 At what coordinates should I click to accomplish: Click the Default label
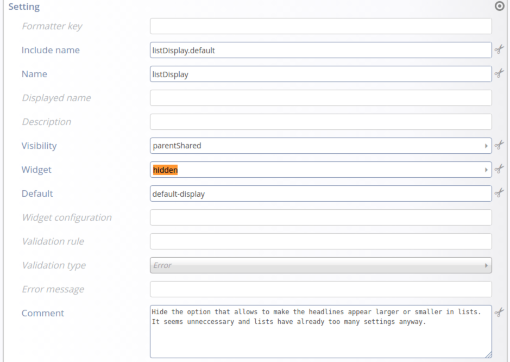pos(37,194)
